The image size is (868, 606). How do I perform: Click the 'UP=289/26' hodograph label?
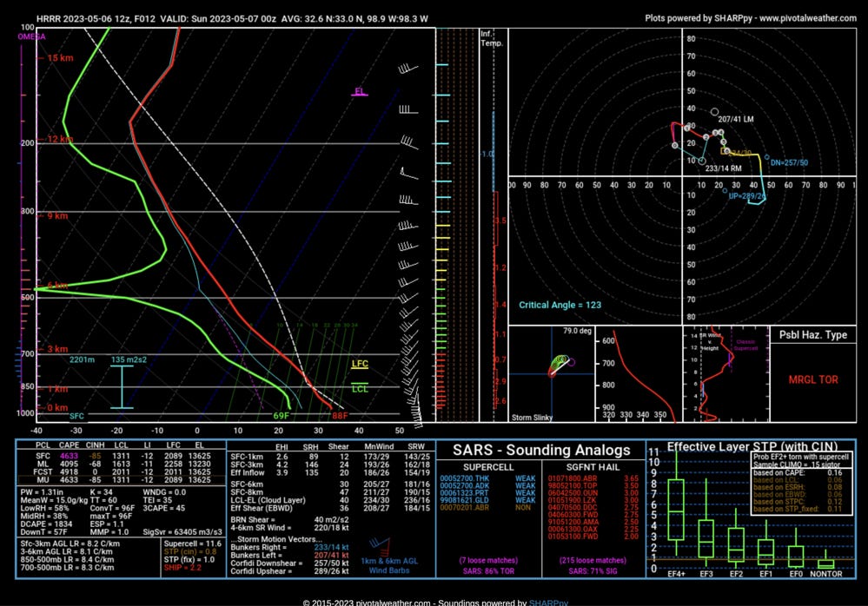pyautogui.click(x=747, y=195)
